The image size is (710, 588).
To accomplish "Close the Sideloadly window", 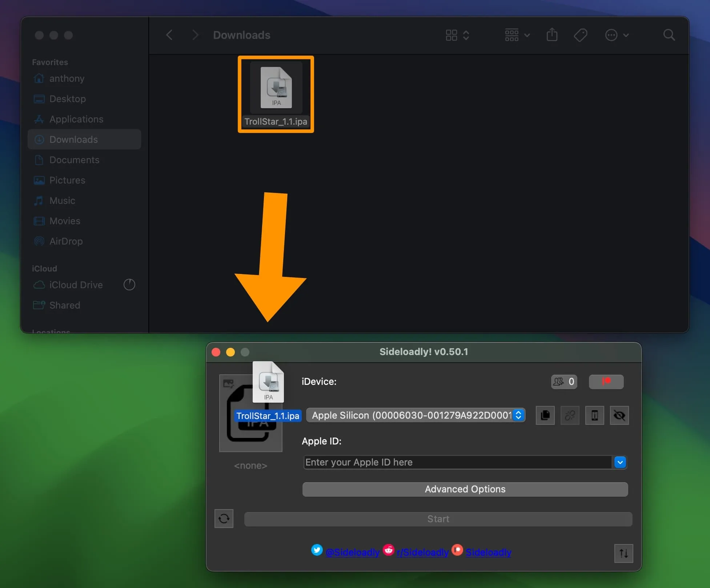I will click(216, 352).
